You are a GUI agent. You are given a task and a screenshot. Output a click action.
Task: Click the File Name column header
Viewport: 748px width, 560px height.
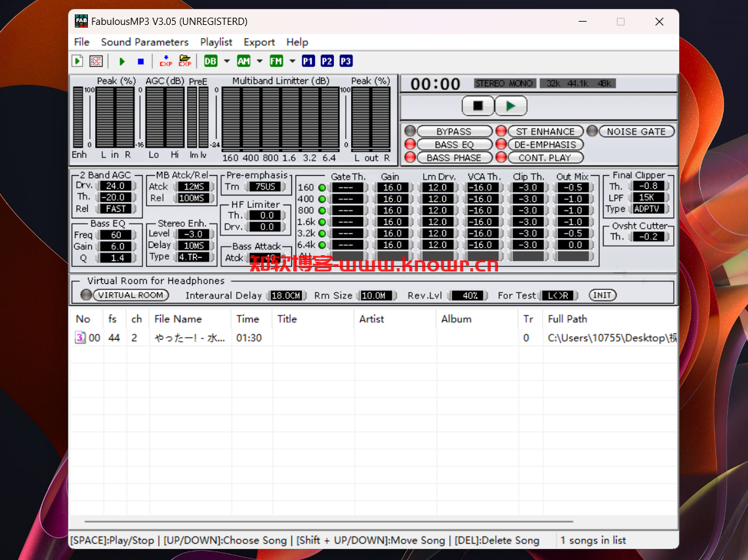point(191,319)
